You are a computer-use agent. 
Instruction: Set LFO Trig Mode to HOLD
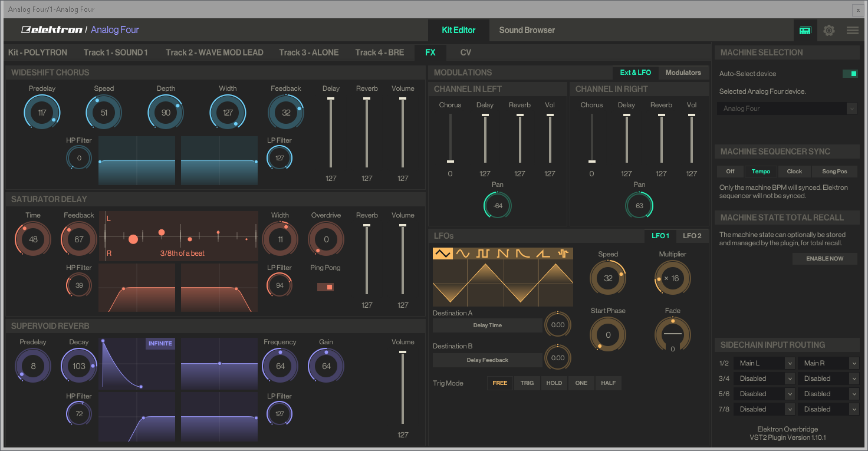[554, 383]
